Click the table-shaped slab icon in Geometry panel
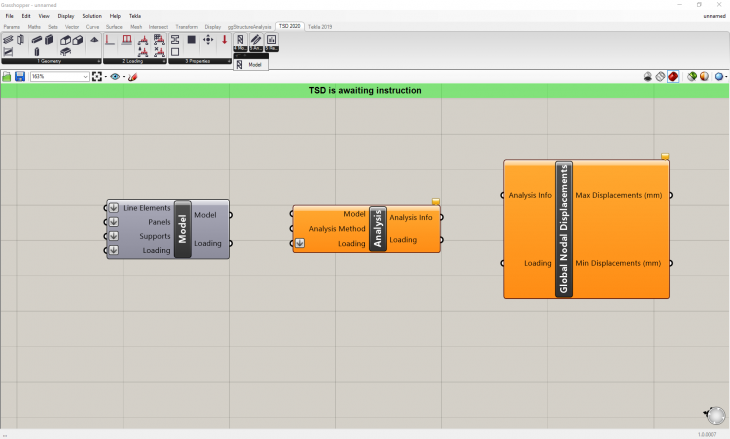 [x=65, y=52]
